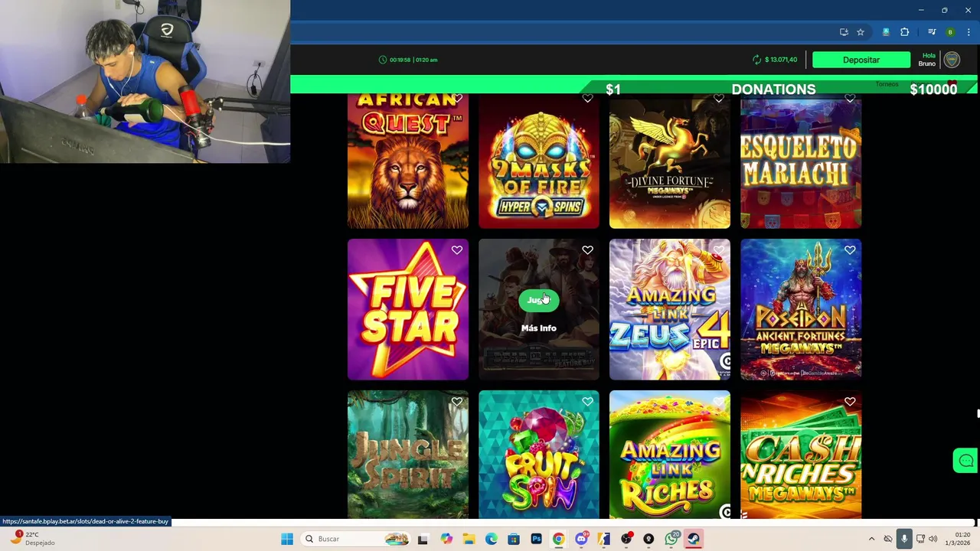Click the taskbar Buscar search box
This screenshot has width=980, height=551.
coord(355,539)
